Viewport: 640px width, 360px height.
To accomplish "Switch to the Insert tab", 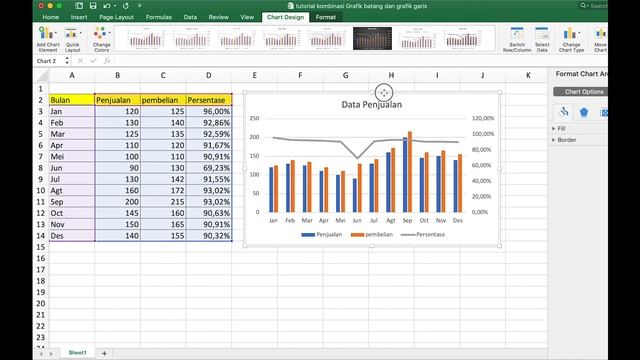I will pos(79,17).
